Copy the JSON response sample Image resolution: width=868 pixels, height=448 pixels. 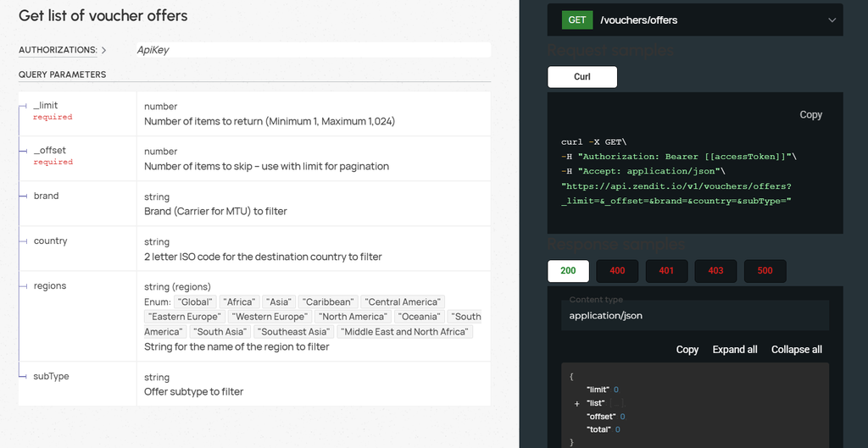(x=687, y=350)
